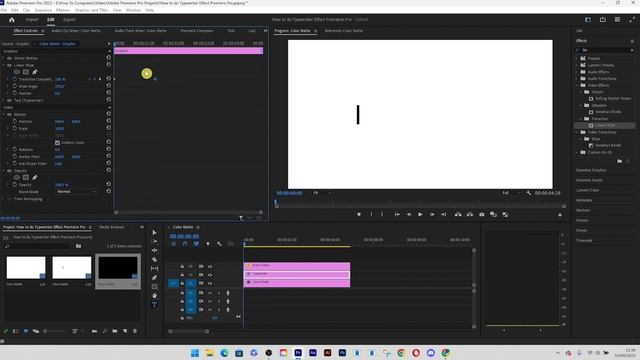Toggle Uniform Scale checkbox
Screen dimensions: 640x360
(57, 143)
